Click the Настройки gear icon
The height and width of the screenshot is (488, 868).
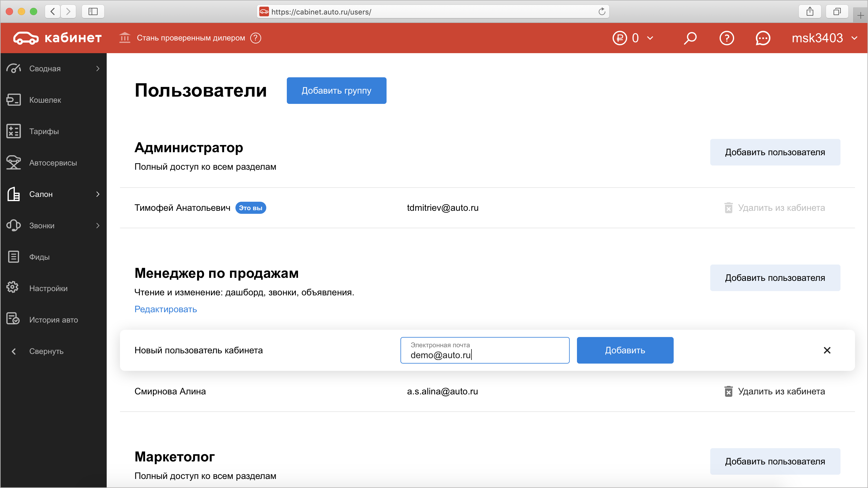(x=13, y=288)
